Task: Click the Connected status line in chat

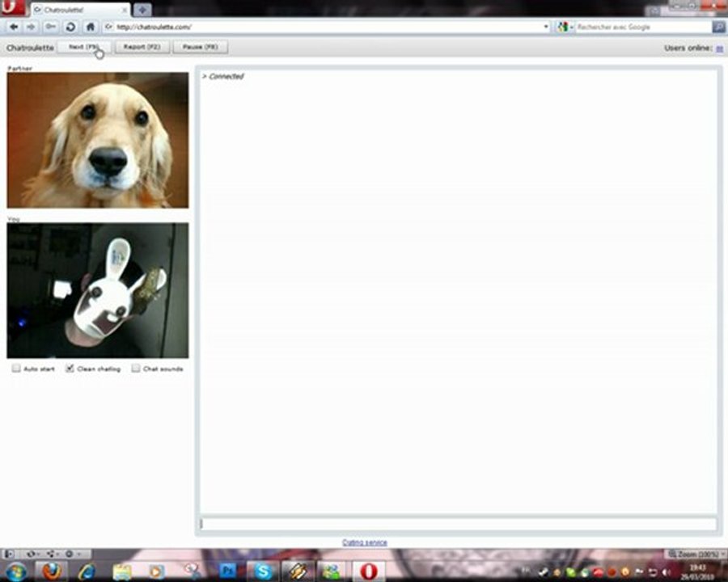Action: [223, 77]
